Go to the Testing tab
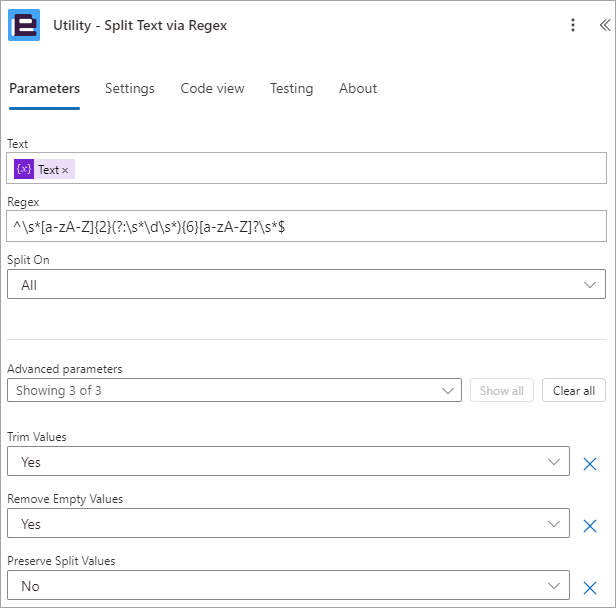The height and width of the screenshot is (608, 616). (291, 88)
